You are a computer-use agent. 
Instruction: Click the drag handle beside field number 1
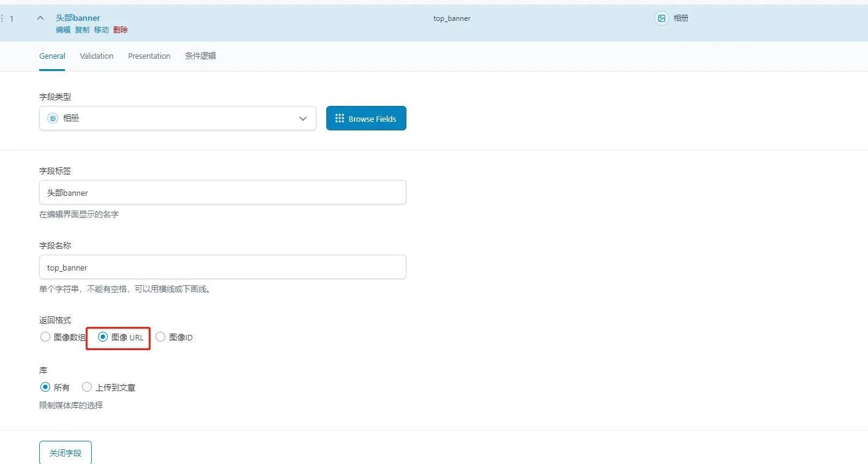(2, 19)
